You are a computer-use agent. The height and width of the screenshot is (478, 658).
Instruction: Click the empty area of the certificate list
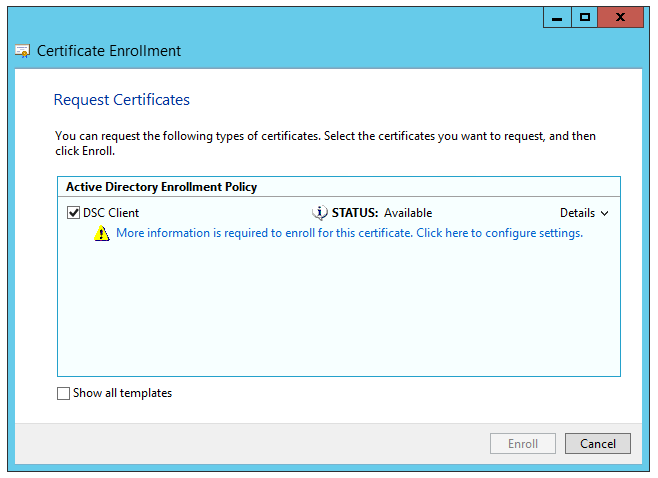pyautogui.click(x=338, y=310)
